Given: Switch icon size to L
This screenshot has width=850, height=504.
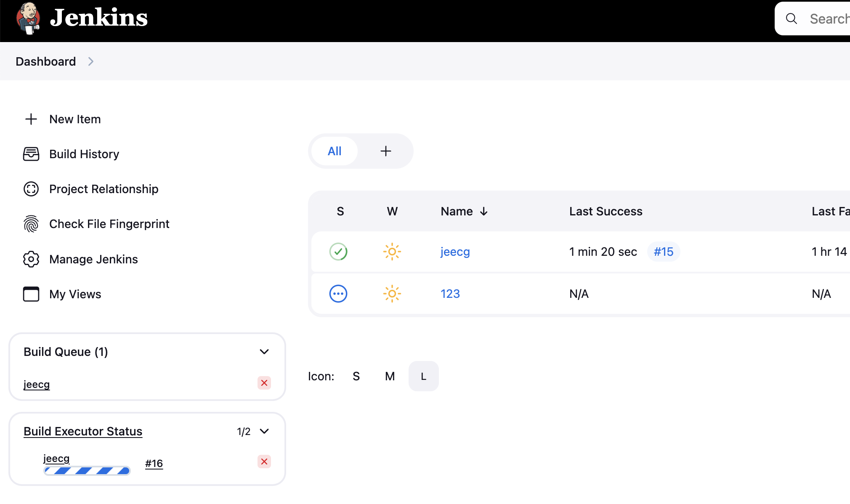Looking at the screenshot, I should point(423,376).
